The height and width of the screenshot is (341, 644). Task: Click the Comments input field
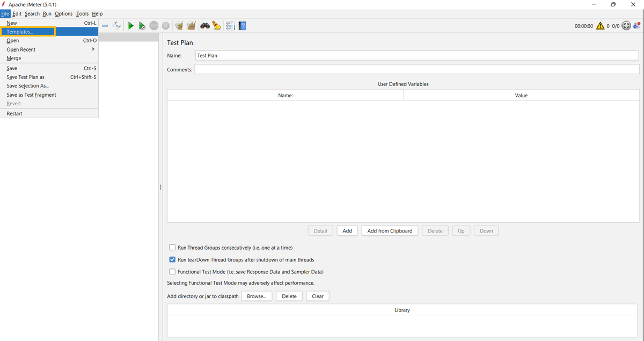(417, 69)
